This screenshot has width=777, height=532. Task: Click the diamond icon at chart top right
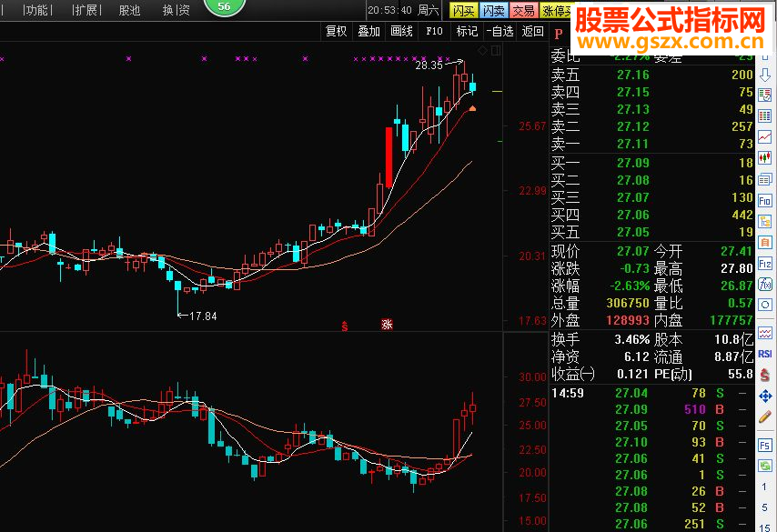click(x=482, y=50)
